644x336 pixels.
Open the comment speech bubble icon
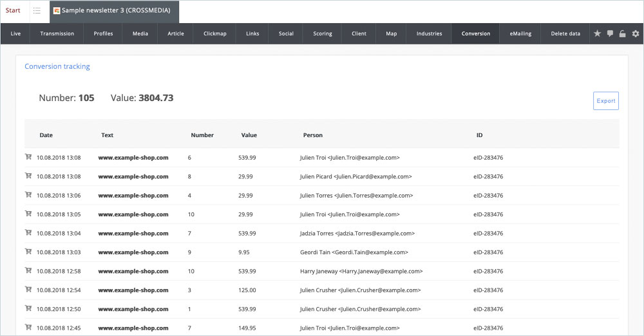(x=610, y=33)
